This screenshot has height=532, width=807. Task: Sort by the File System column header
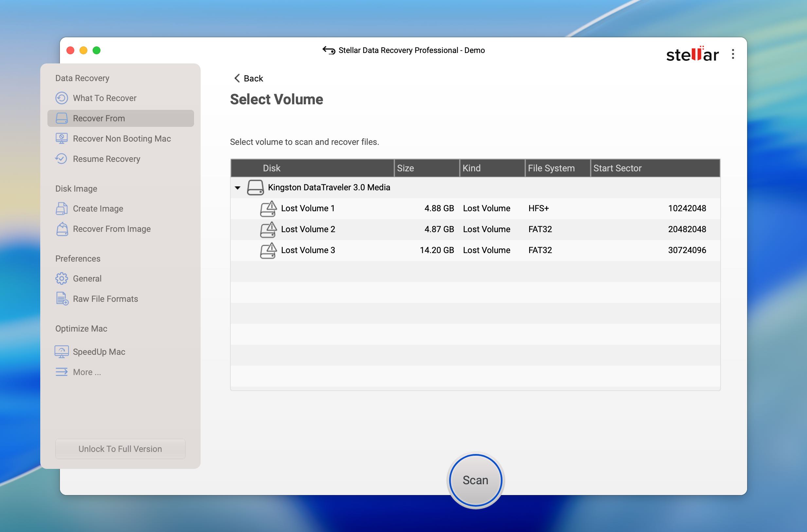pyautogui.click(x=558, y=168)
